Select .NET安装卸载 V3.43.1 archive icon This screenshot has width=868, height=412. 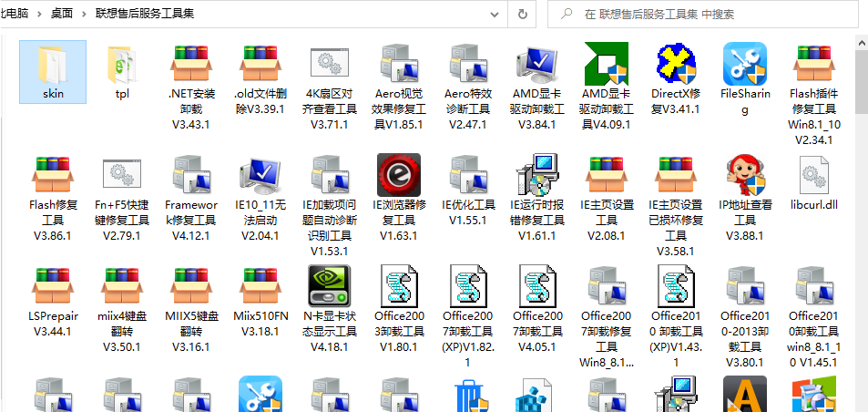click(191, 64)
